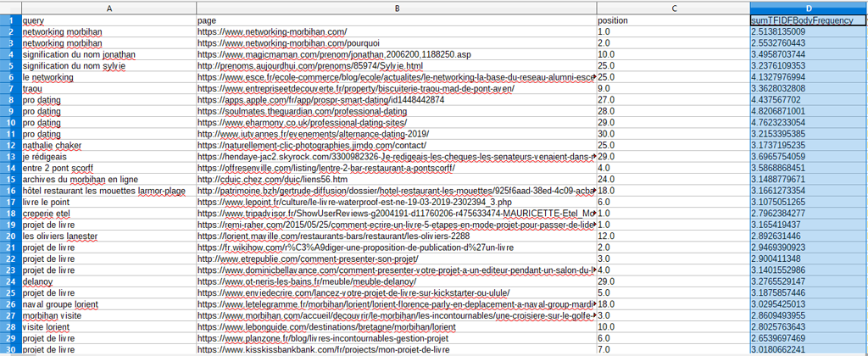Click the tripadvisor.fr ShowUserReviews URL cell
This screenshot has width=868, height=356.
pos(397,214)
